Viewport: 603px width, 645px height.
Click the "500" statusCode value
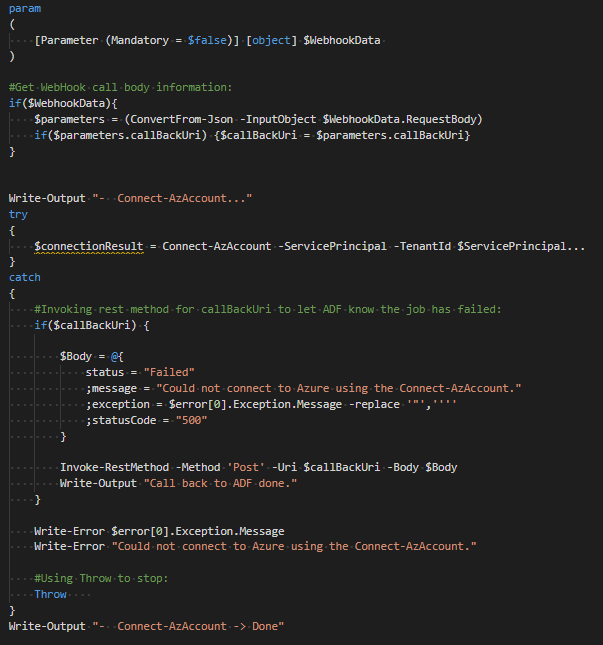coord(191,420)
